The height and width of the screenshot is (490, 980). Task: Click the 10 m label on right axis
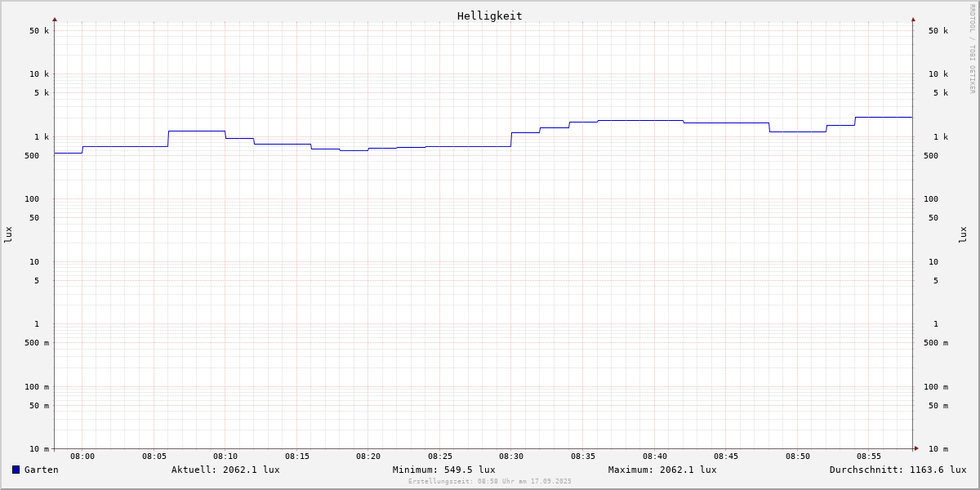[x=938, y=449]
